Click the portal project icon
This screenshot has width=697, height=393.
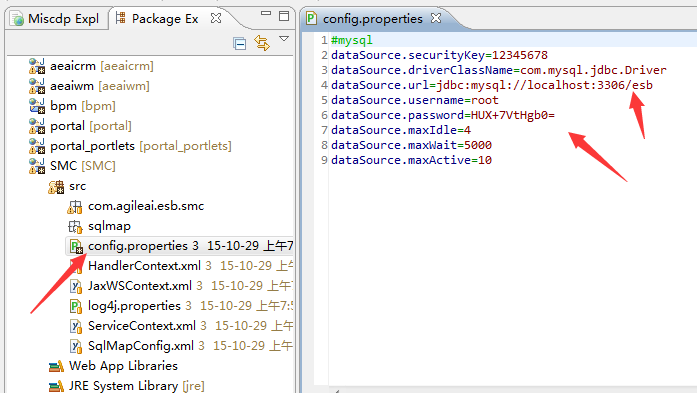37,126
